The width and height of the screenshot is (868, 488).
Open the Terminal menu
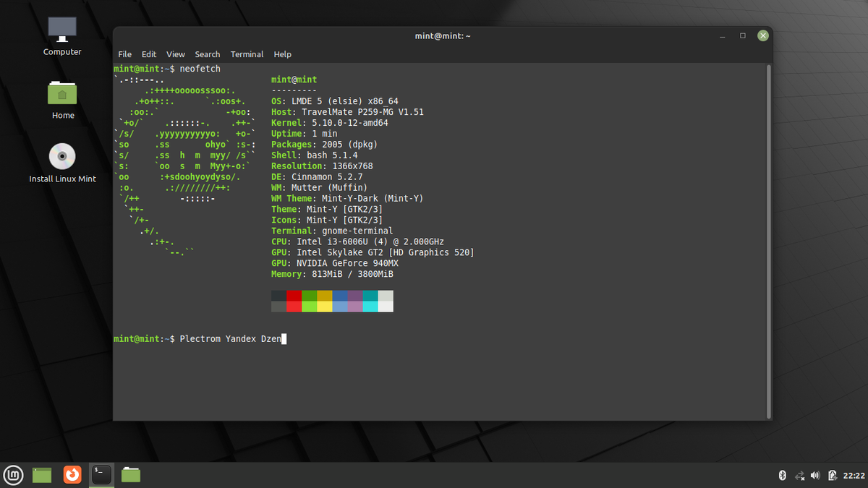pos(247,54)
